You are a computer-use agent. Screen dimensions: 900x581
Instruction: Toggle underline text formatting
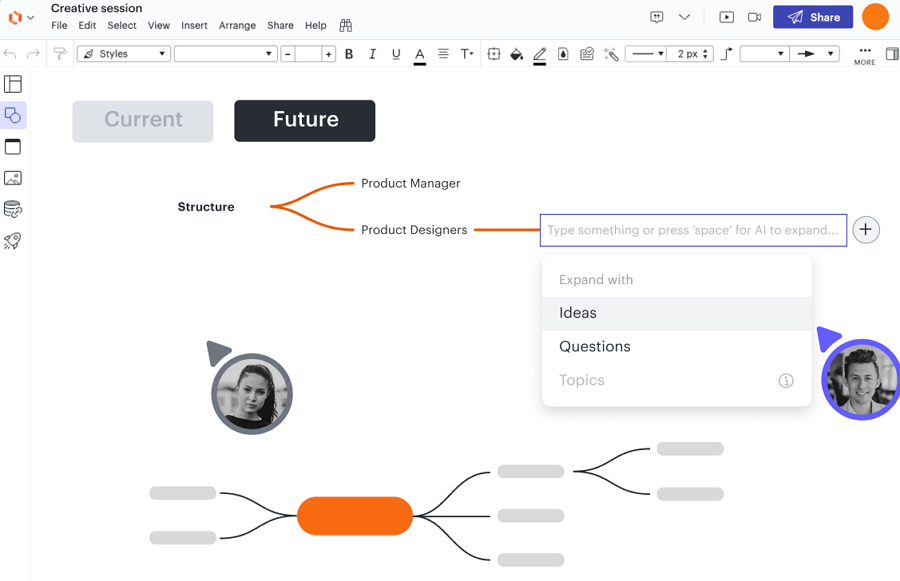(x=396, y=54)
